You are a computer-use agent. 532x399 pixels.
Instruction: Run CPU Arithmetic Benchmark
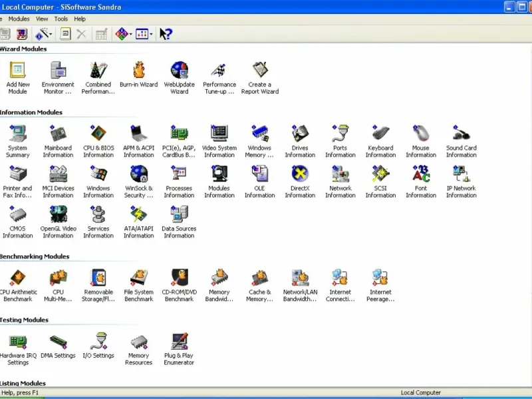18,285
